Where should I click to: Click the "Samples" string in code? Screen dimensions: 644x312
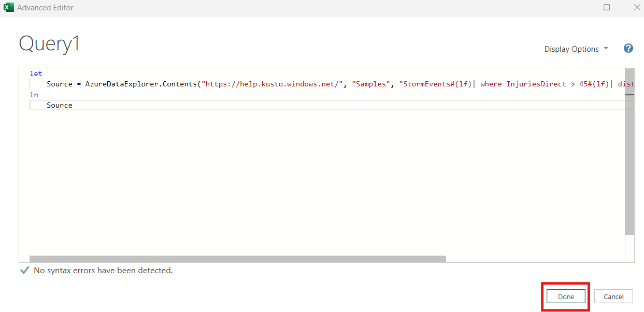(371, 84)
